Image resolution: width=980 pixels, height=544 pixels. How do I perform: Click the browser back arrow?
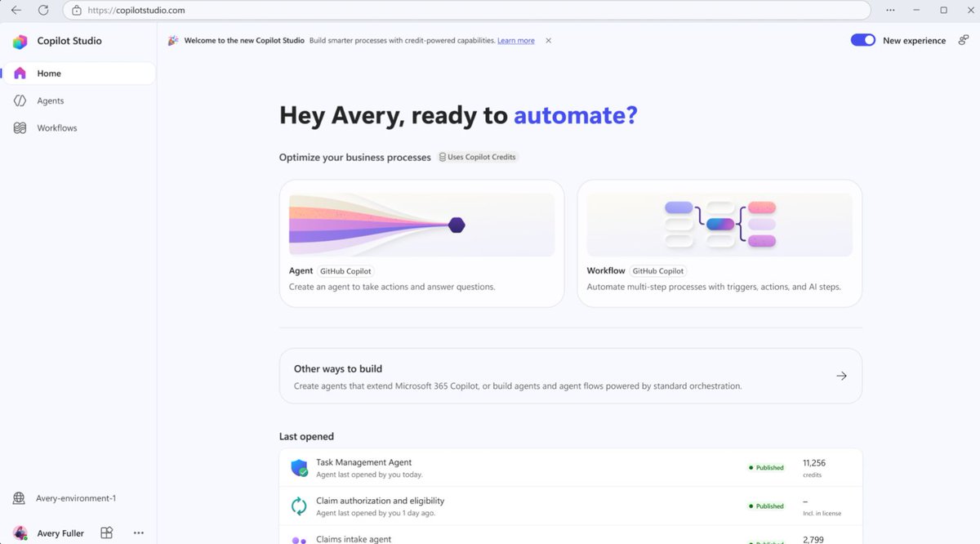tap(16, 11)
